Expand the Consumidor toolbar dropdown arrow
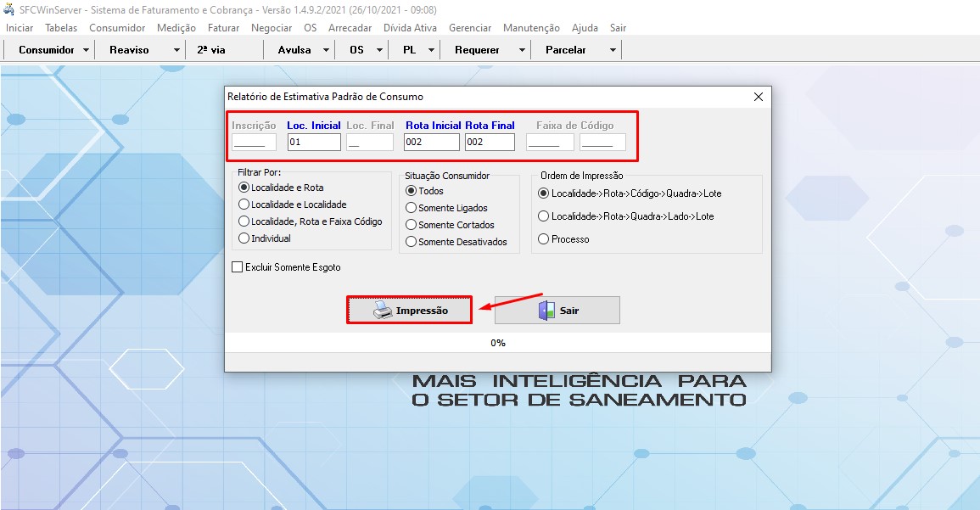This screenshot has height=510, width=980. [87, 50]
